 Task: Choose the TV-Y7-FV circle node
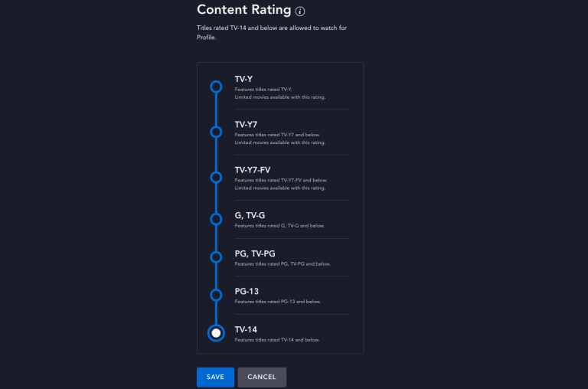click(216, 178)
